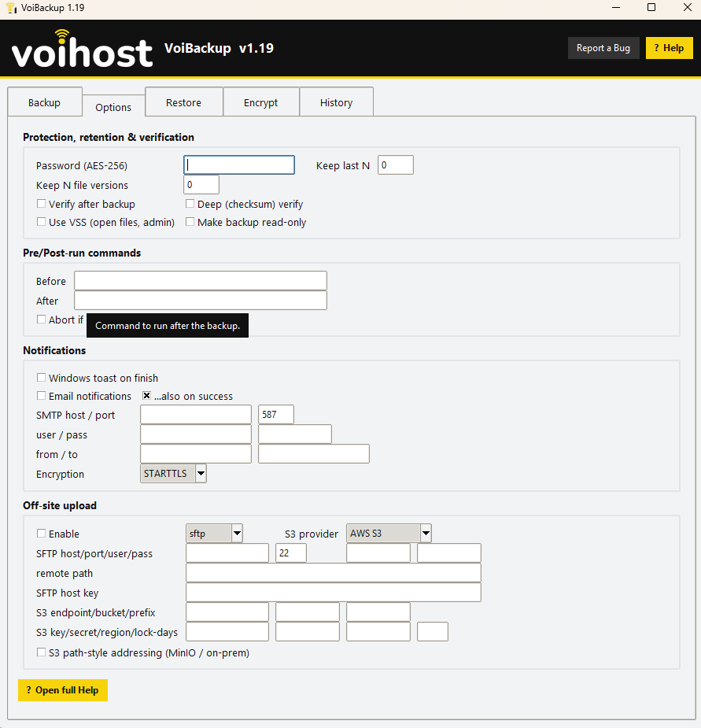The width and height of the screenshot is (701, 728).
Task: Open Help with the yellow Help button
Action: (669, 48)
